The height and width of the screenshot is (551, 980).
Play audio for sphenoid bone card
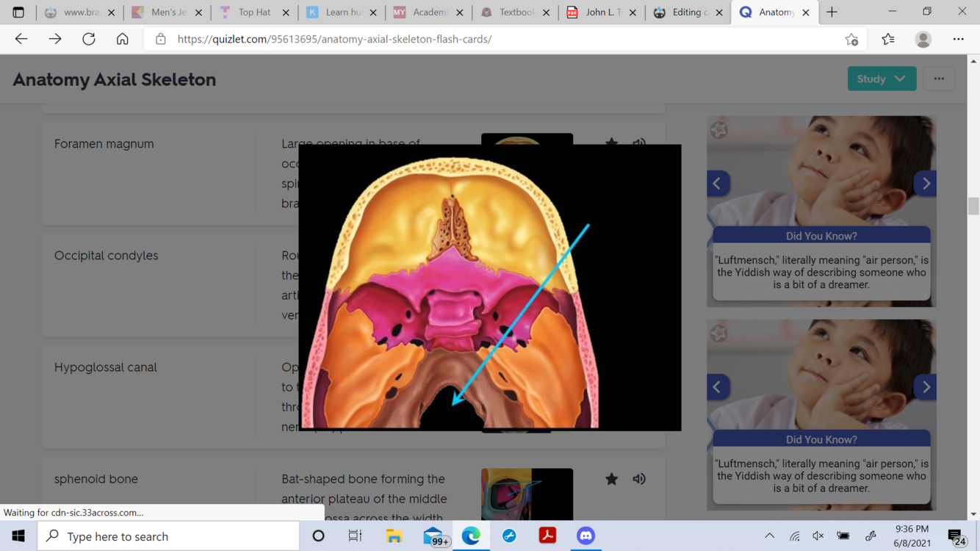tap(639, 479)
